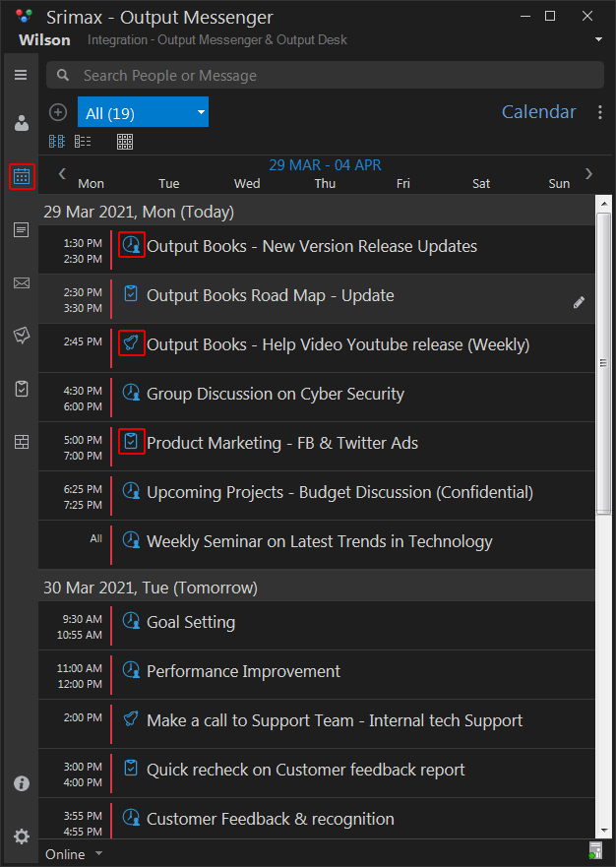This screenshot has height=867, width=616.
Task: Open the All (19) filter dropdown
Action: coord(144,112)
